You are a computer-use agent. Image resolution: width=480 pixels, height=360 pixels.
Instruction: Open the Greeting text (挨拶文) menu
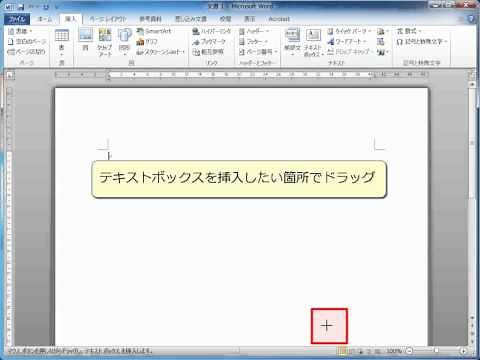click(x=292, y=42)
